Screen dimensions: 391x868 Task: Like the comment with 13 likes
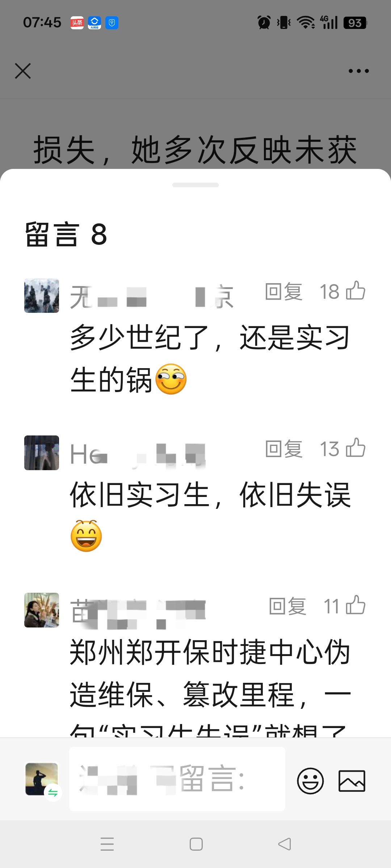pos(356,448)
